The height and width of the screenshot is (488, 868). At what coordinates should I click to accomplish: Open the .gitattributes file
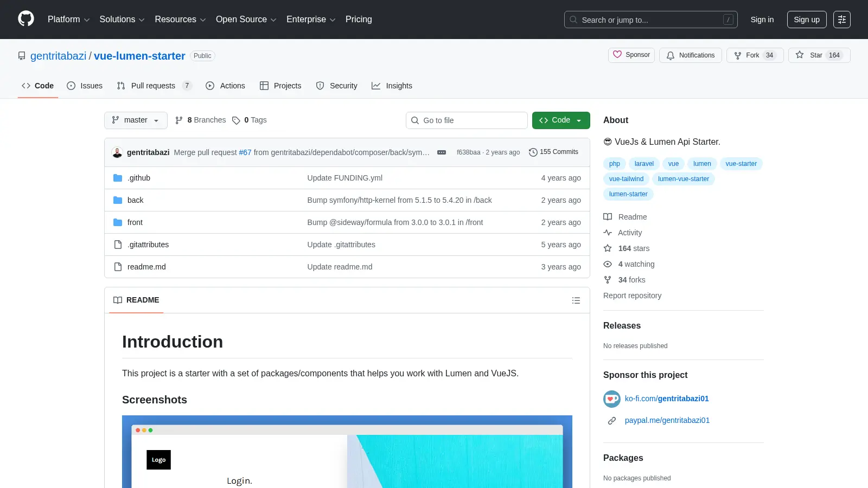tap(148, 245)
